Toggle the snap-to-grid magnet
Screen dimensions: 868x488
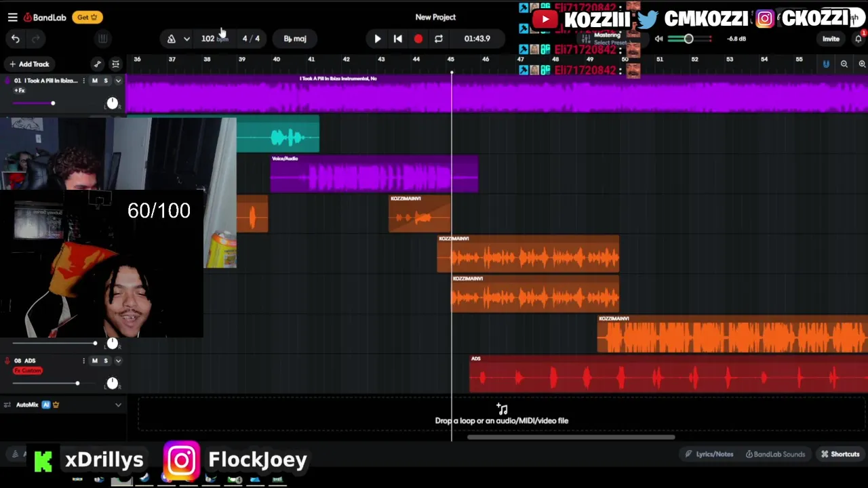click(826, 64)
